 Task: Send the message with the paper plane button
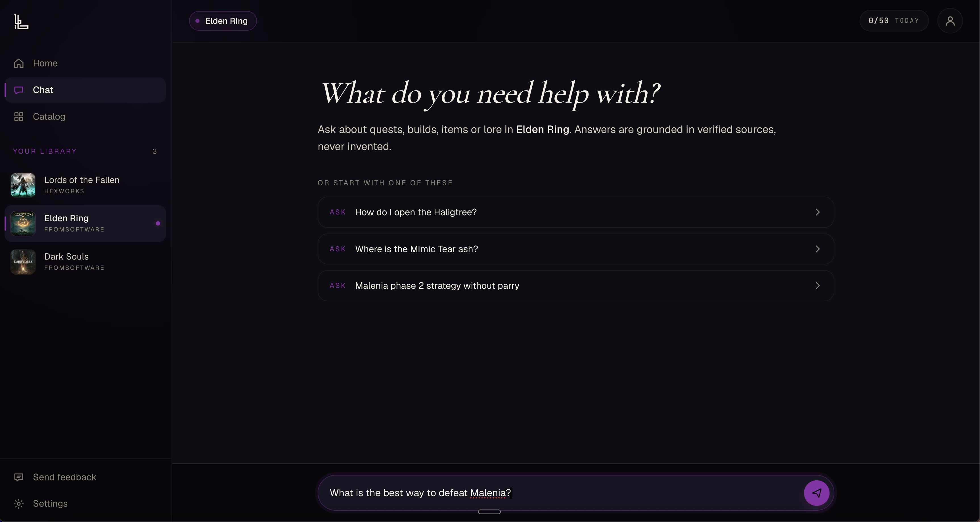[816, 493]
